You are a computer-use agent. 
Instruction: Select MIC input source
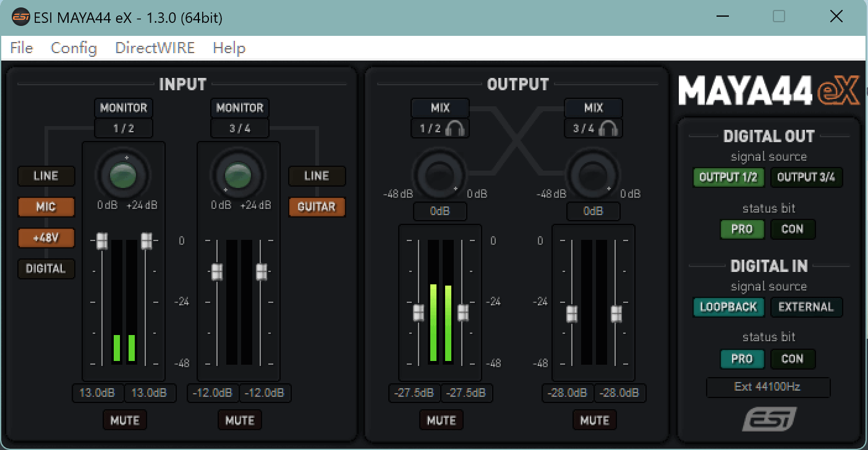[46, 207]
